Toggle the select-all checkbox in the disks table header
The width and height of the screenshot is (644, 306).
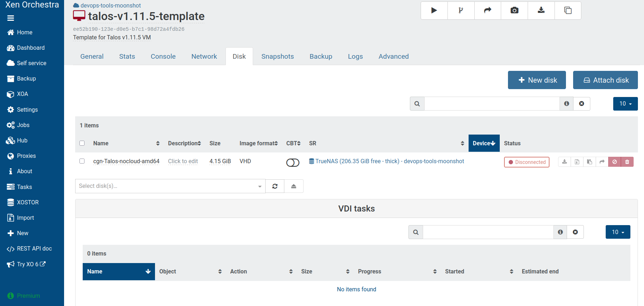[x=82, y=143]
